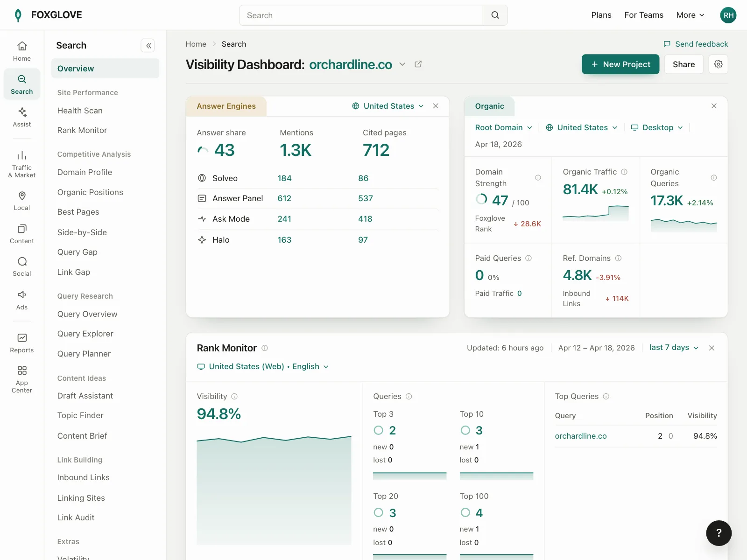Open Ask Mode mentions value 241
Image resolution: width=747 pixels, height=560 pixels.
point(284,219)
